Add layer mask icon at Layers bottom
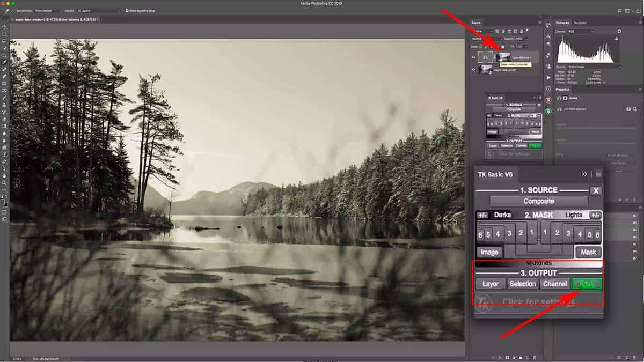Image resolution: width=644 pixels, height=362 pixels. click(x=507, y=358)
